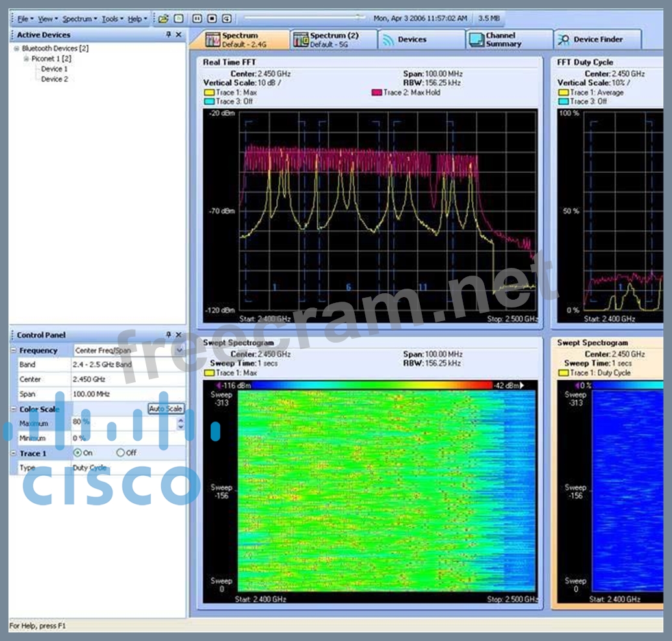Click the Maximum color scale stepper up arrow
The height and width of the screenshot is (641, 672).
coord(181,420)
